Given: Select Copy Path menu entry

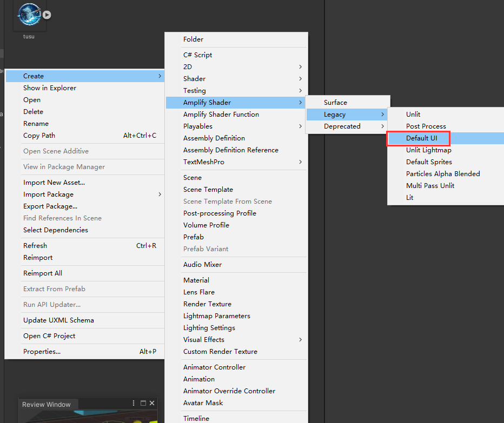Looking at the screenshot, I should (x=85, y=136).
